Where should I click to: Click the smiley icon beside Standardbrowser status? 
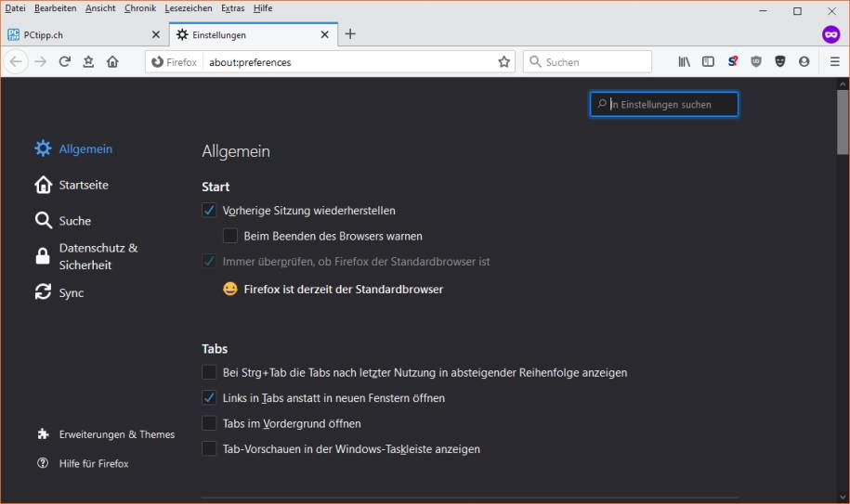point(229,289)
